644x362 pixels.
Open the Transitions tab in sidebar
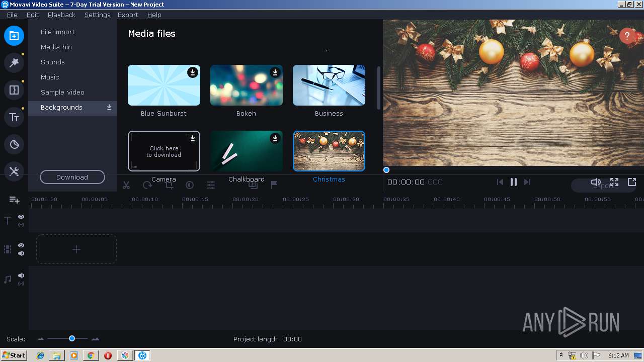pyautogui.click(x=14, y=90)
